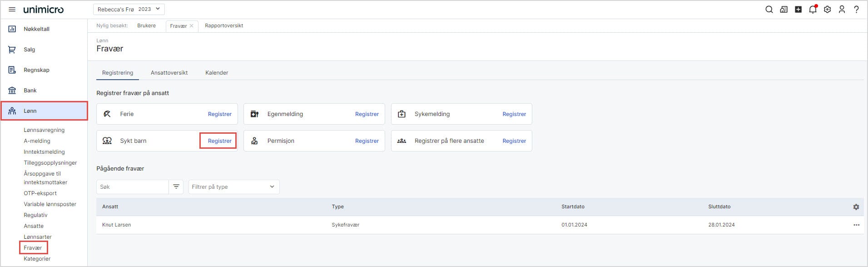This screenshot has height=267, width=868.
Task: Click Registrer for Sykemelding
Action: click(x=514, y=114)
